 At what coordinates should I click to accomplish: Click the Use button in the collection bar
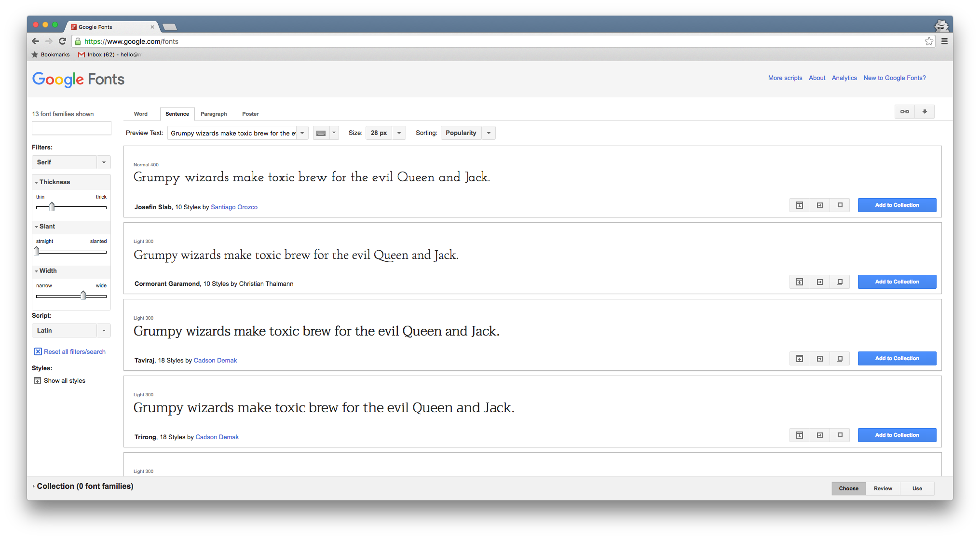coord(917,489)
